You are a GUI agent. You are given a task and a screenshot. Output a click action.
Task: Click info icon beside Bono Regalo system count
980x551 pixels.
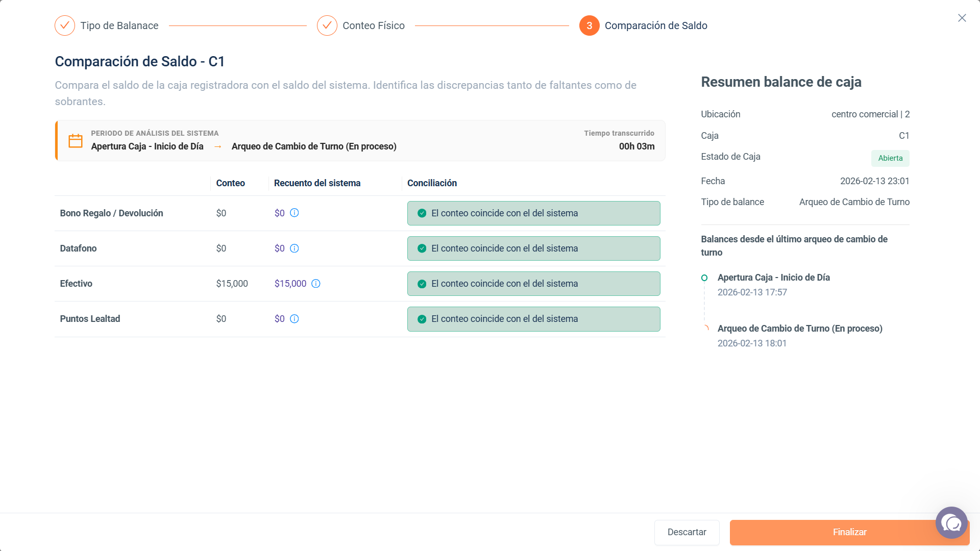click(295, 213)
